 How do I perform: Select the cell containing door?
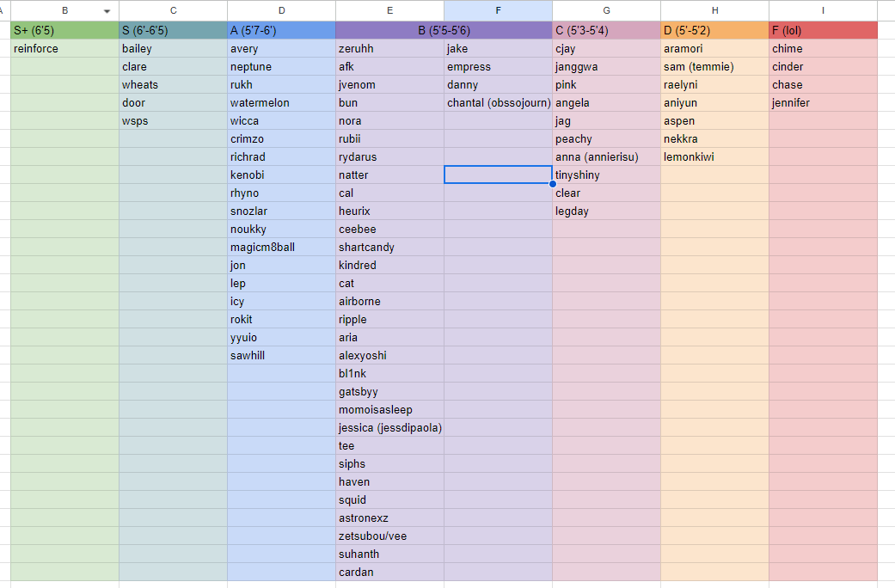173,103
